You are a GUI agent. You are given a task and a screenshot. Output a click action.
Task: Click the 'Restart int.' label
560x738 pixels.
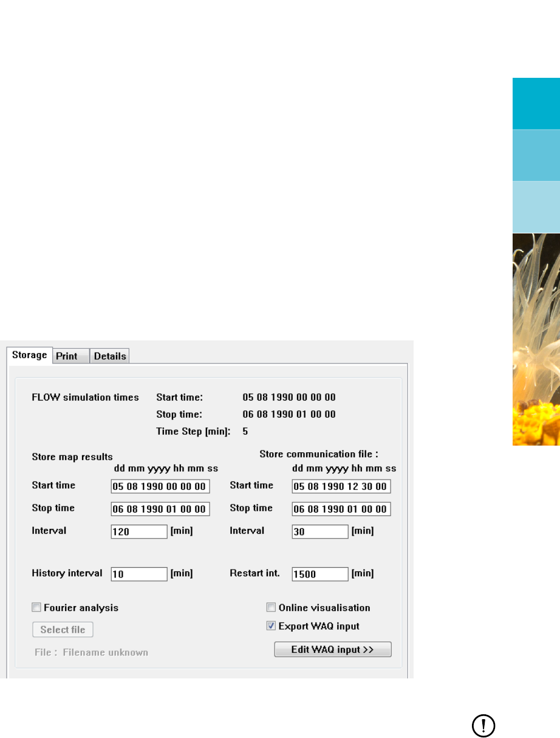(x=254, y=573)
